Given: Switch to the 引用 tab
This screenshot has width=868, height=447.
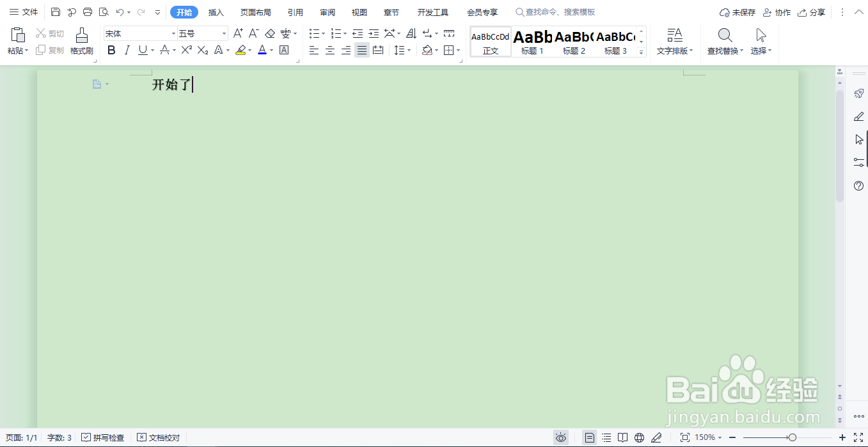Looking at the screenshot, I should click(296, 12).
